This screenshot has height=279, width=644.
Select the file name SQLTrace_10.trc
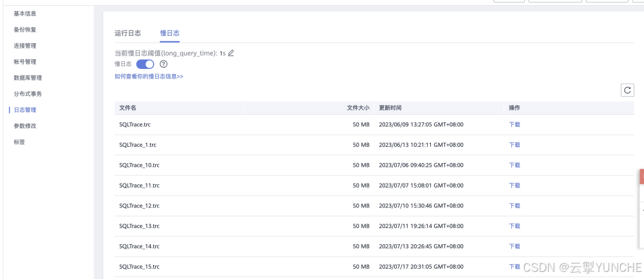[x=139, y=165]
